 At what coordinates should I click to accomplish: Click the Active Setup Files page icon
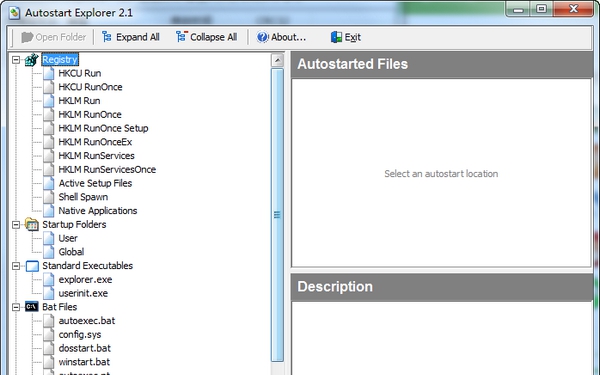click(49, 183)
